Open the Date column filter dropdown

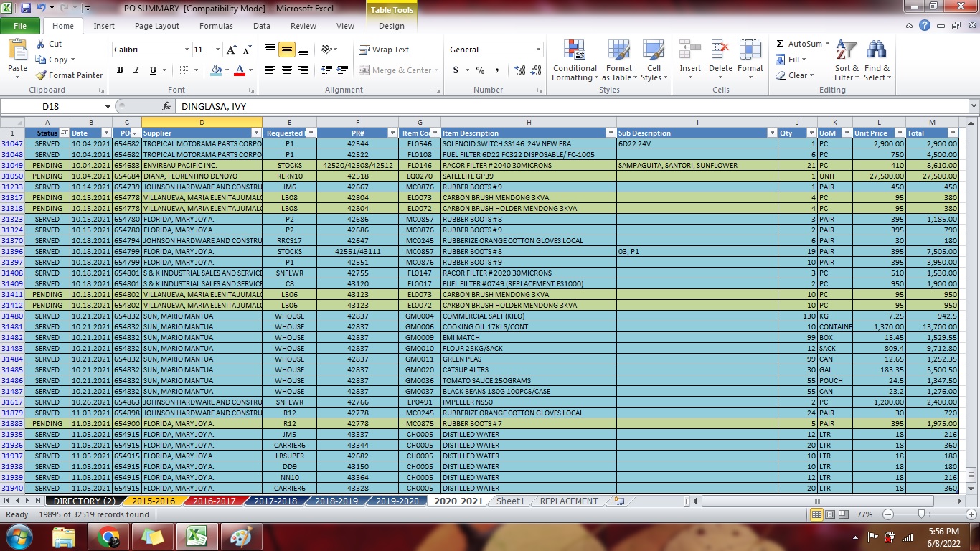click(x=107, y=133)
